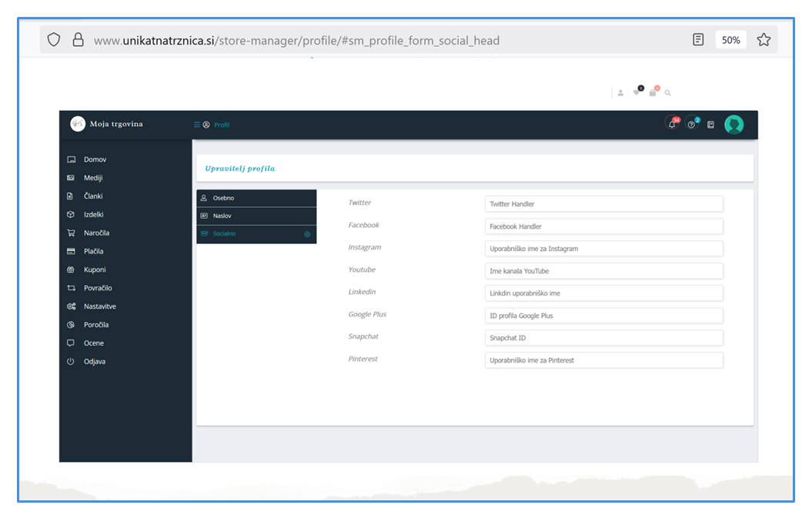Focus the Pinterest username field
The height and width of the screenshot is (525, 812).
coord(603,360)
